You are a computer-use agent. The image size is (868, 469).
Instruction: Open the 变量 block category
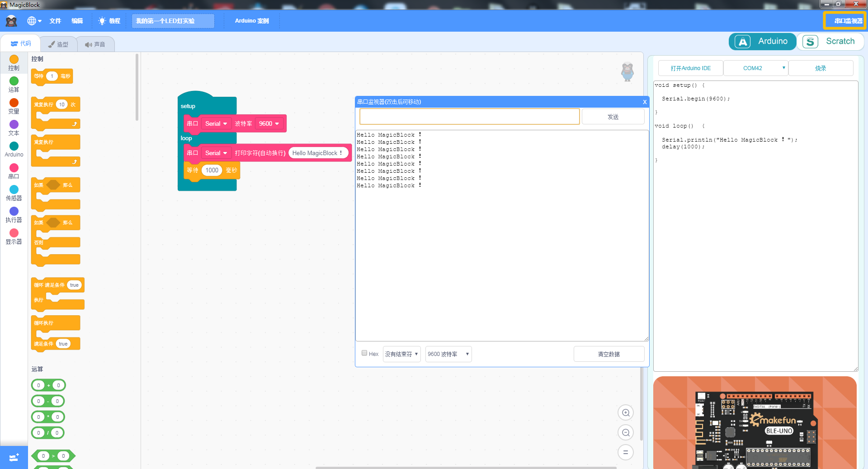[14, 106]
